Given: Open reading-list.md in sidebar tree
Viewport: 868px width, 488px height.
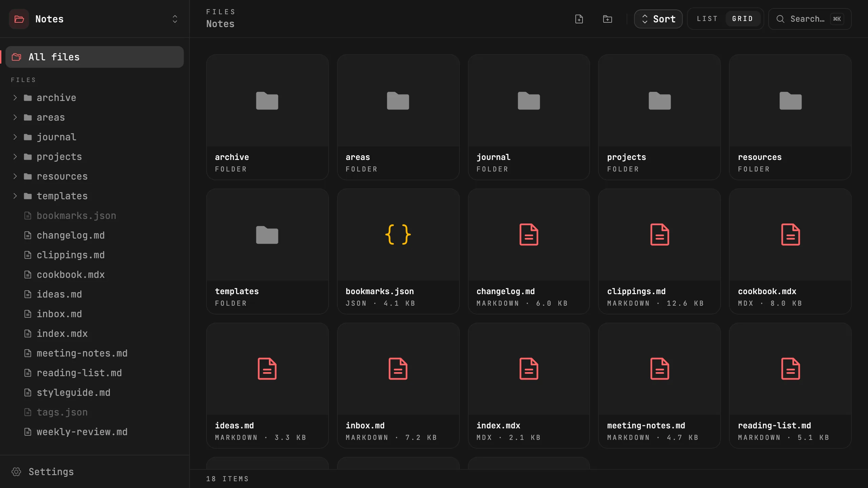Looking at the screenshot, I should 95,373.
